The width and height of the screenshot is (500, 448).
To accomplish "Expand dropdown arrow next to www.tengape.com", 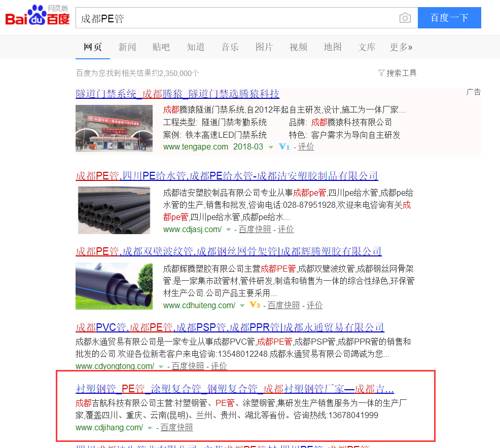I will click(x=271, y=147).
